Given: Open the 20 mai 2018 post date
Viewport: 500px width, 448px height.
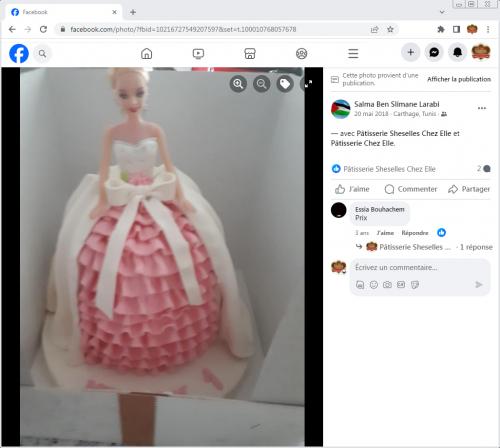Looking at the screenshot, I should (371, 114).
